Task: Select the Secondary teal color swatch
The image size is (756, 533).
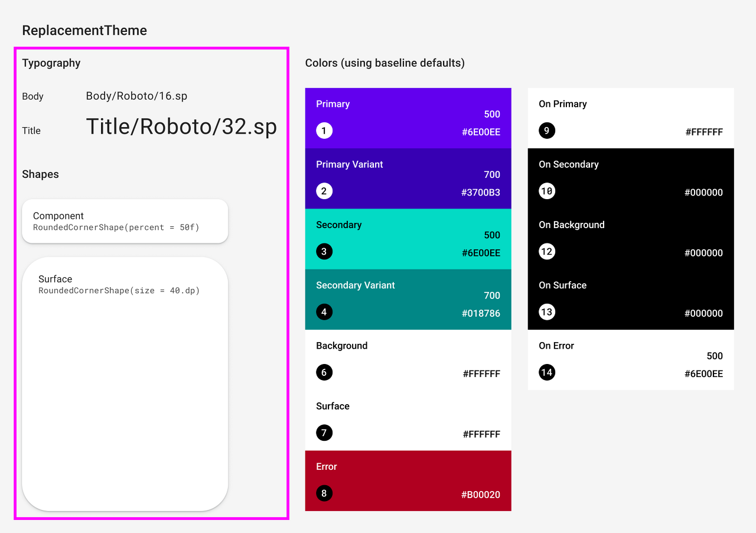Action: point(408,239)
